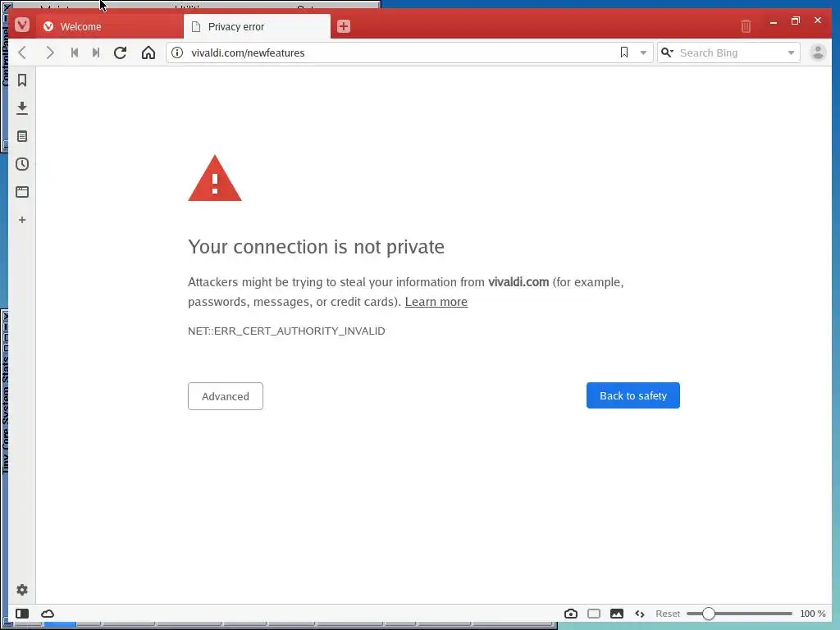Open Vivaldi settings gear
The width and height of the screenshot is (840, 630).
(x=22, y=590)
